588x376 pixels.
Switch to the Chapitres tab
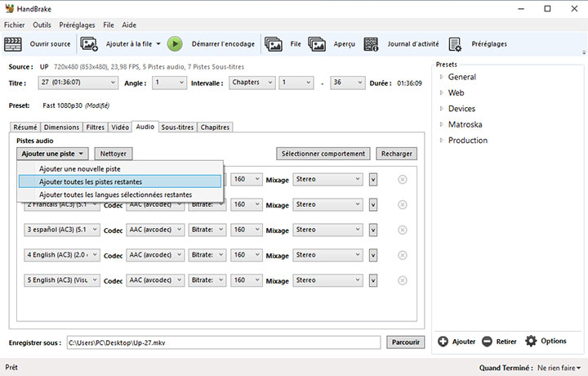pyautogui.click(x=215, y=128)
